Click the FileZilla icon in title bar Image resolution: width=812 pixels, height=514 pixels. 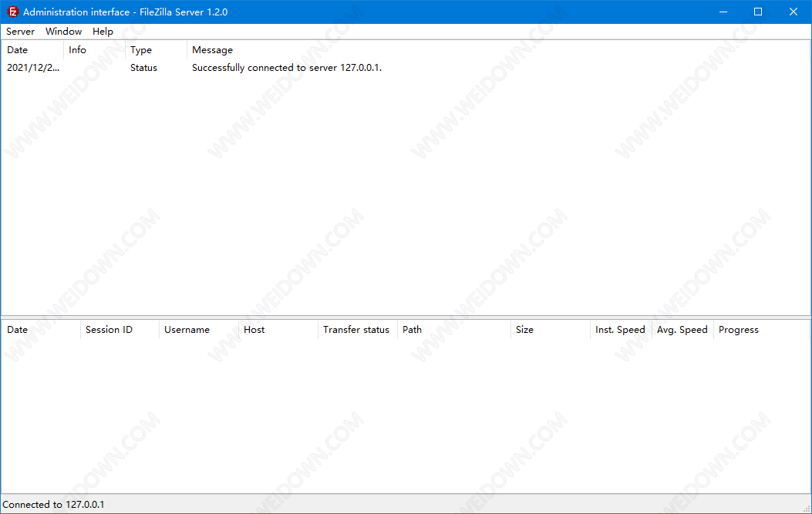[x=12, y=12]
